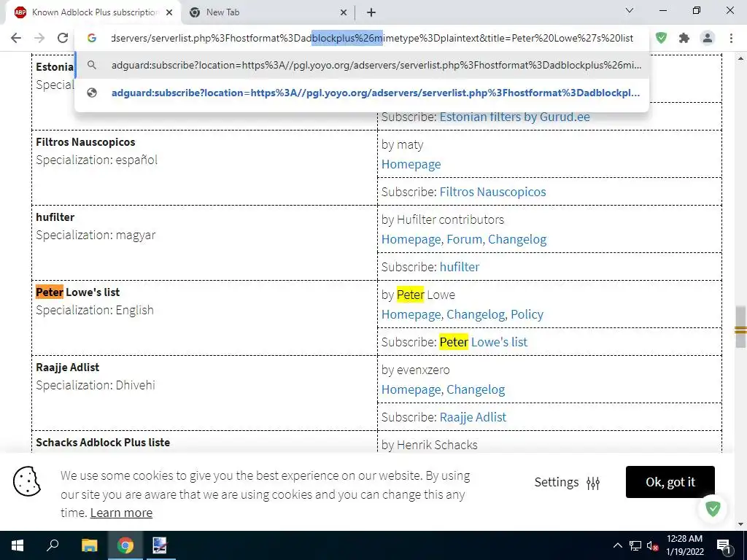This screenshot has height=560, width=747.
Task: Open Windows taskbar search
Action: click(x=53, y=545)
